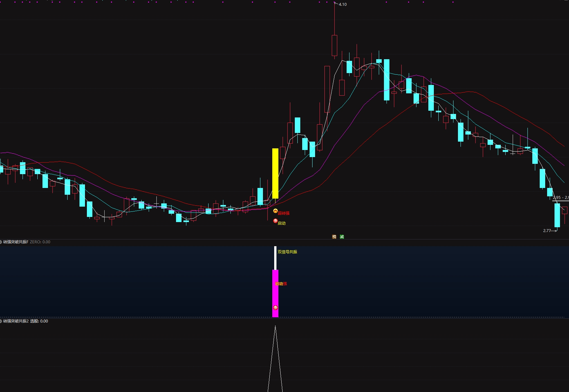Select the ZERO: 0.00 value readout
The width and height of the screenshot is (569, 392).
(40, 242)
